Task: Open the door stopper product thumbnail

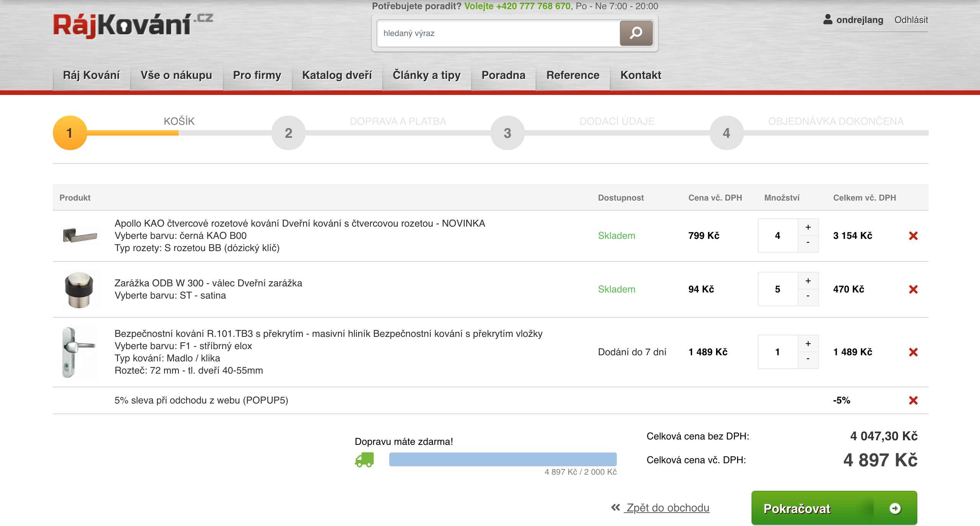Action: 79,290
